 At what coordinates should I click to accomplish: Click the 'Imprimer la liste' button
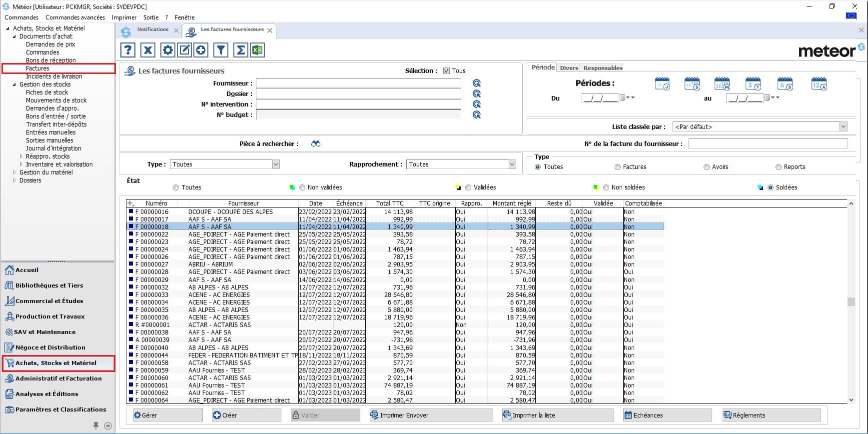pyautogui.click(x=558, y=415)
